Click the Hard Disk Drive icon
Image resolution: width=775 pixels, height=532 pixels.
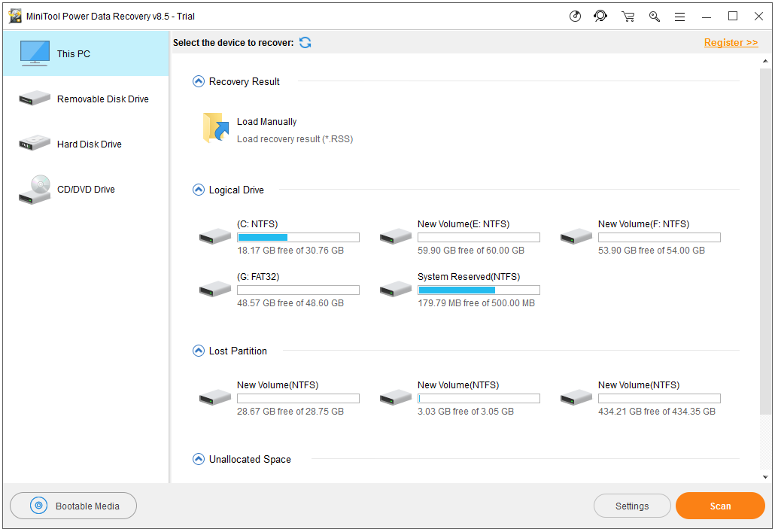point(35,144)
